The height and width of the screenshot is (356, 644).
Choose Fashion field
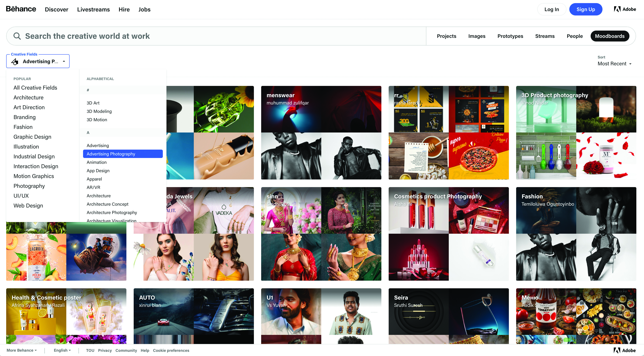23,127
